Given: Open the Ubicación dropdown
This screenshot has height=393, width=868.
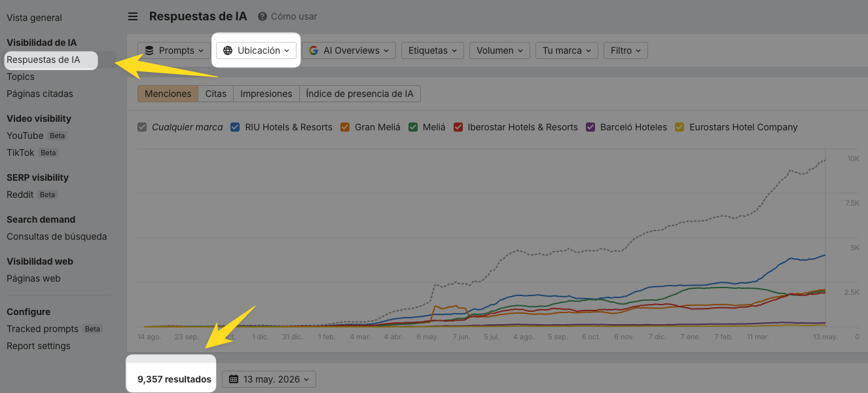Looking at the screenshot, I should pyautogui.click(x=256, y=50).
